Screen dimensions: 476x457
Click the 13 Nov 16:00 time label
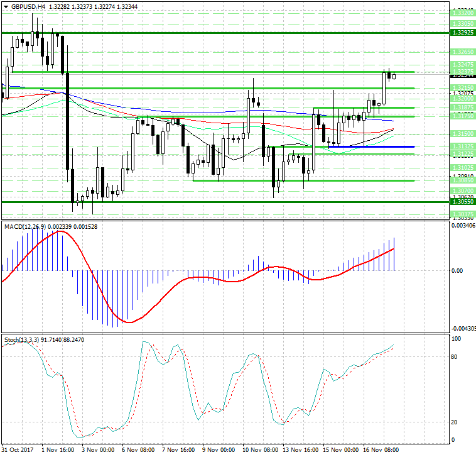(301, 451)
